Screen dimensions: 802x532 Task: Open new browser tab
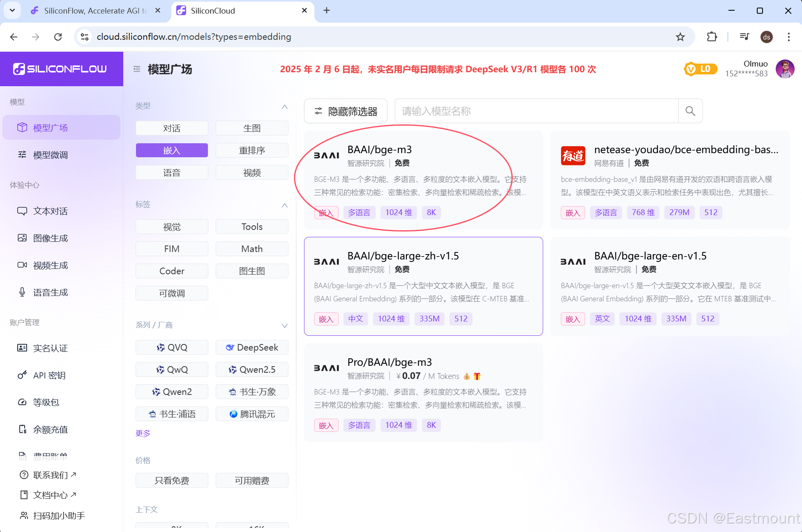tap(327, 11)
